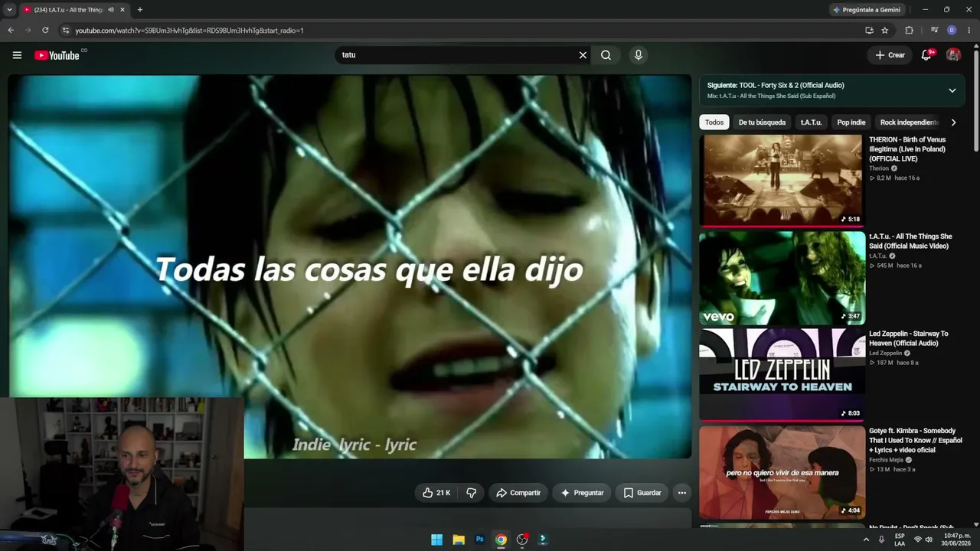Click the Ferchis Mejia channel name
The width and height of the screenshot is (980, 551).
coord(886,460)
